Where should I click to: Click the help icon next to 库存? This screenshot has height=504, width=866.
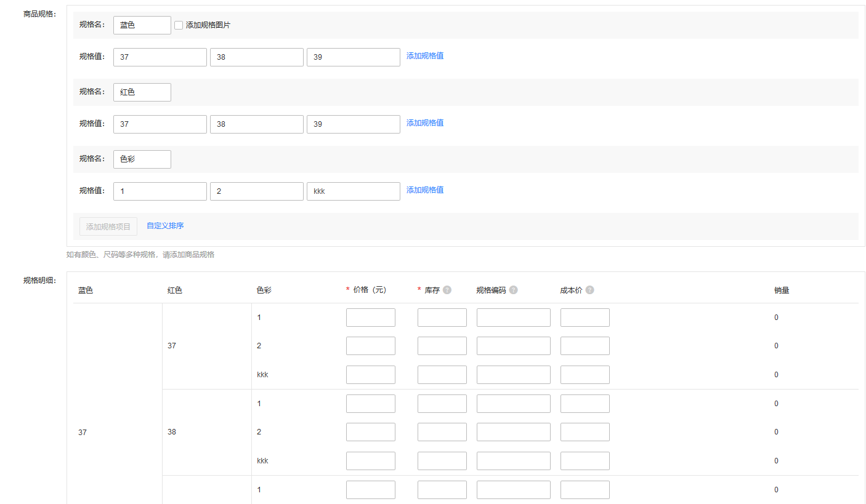pyautogui.click(x=447, y=290)
